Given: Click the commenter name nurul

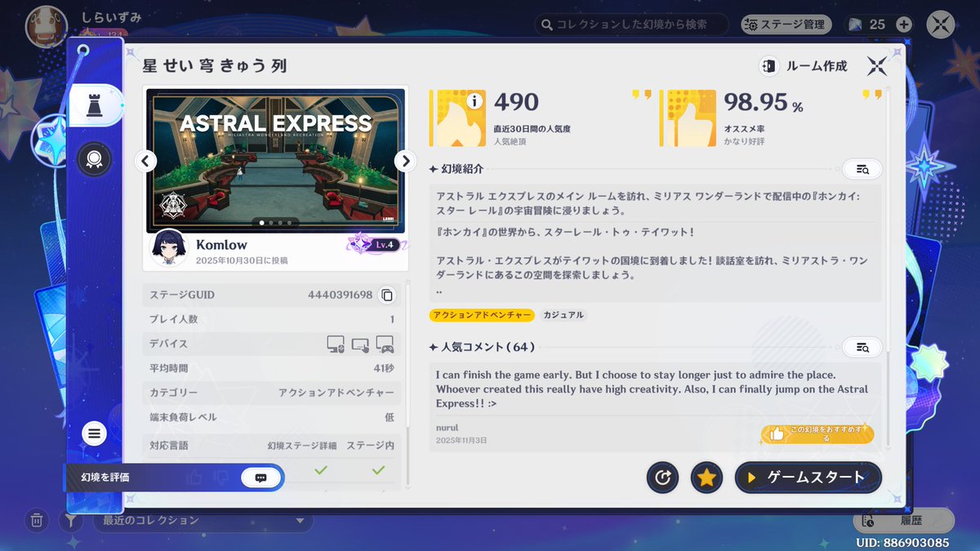Looking at the screenshot, I should (x=448, y=428).
